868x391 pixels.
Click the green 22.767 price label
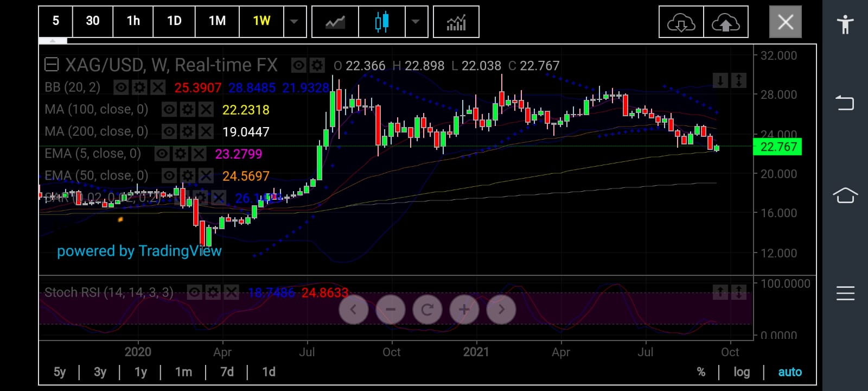pos(777,147)
